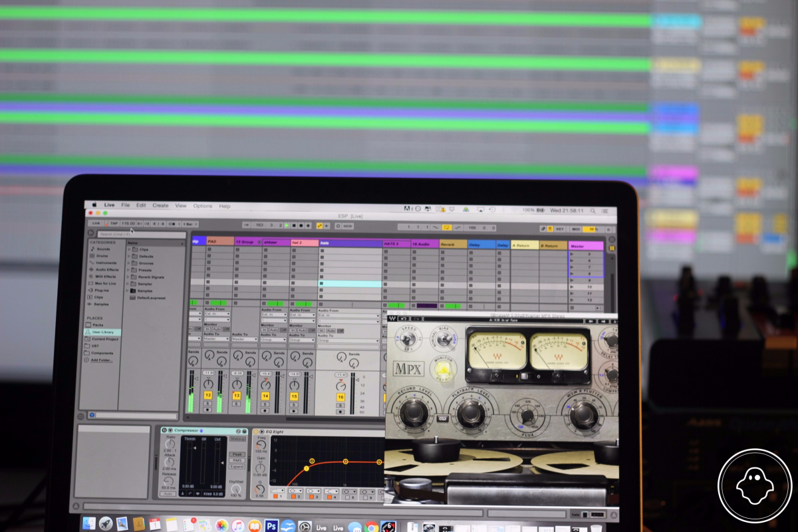Click the Play button in transport bar
The height and width of the screenshot is (532, 798).
(287, 225)
